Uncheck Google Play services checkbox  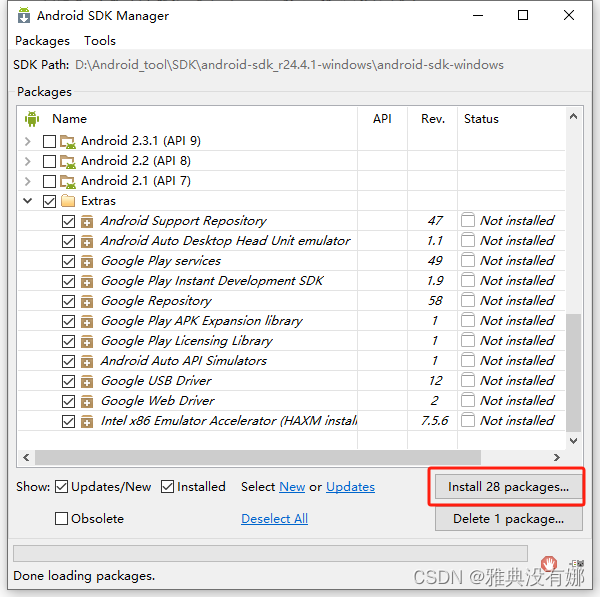click(68, 261)
